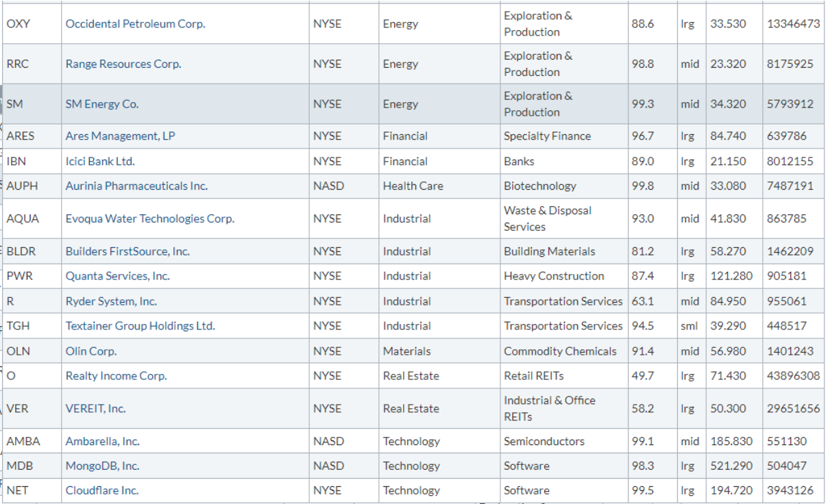Open the Range Resources Corp. link
This screenshot has height=504, width=828.
pyautogui.click(x=123, y=64)
